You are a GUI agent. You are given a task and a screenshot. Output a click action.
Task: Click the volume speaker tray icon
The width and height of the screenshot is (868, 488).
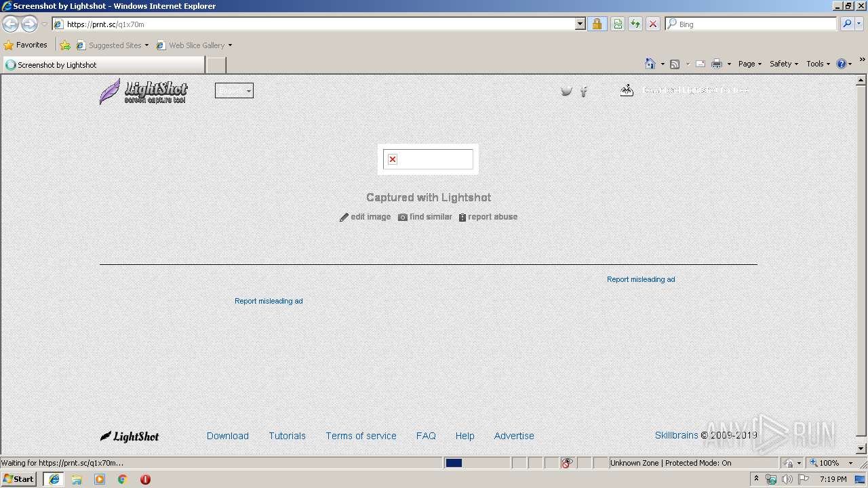787,479
